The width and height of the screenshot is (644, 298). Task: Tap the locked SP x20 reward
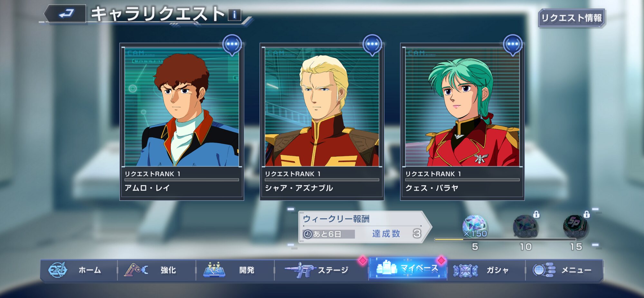point(576,226)
